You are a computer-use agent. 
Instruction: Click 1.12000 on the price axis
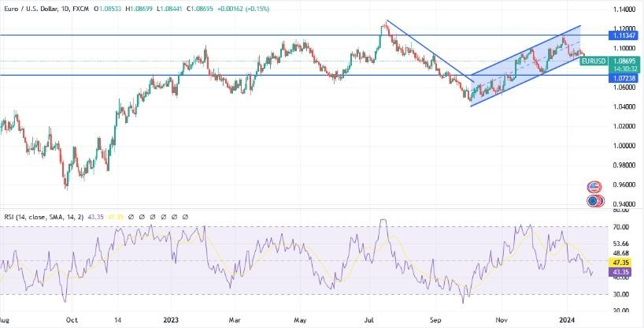click(x=624, y=28)
